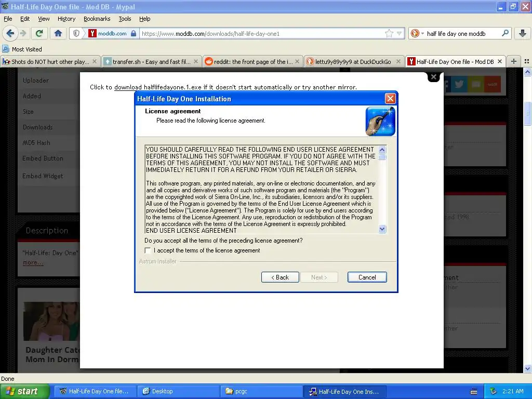532x399 pixels.
Task: Click the search magnifier icon
Action: [x=505, y=33]
